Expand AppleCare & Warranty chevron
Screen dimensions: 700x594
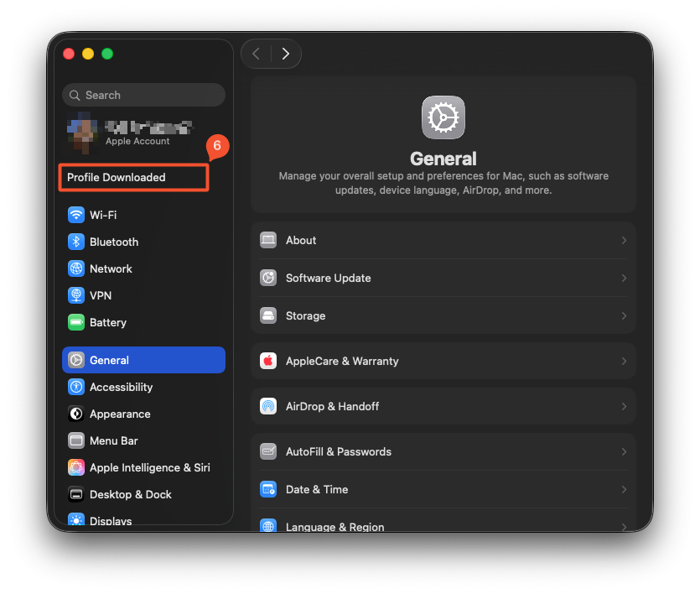(x=624, y=361)
